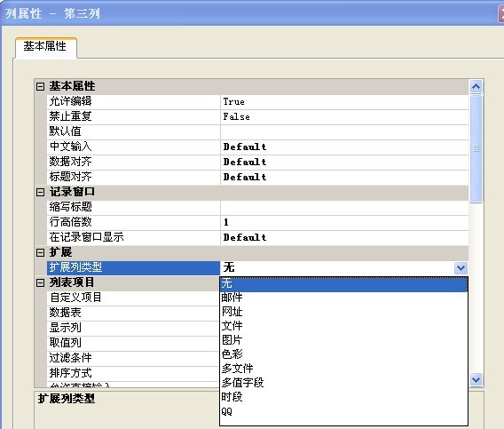Select QQ in the dropdown list
Viewport: 504px width, 429px height.
click(x=343, y=411)
